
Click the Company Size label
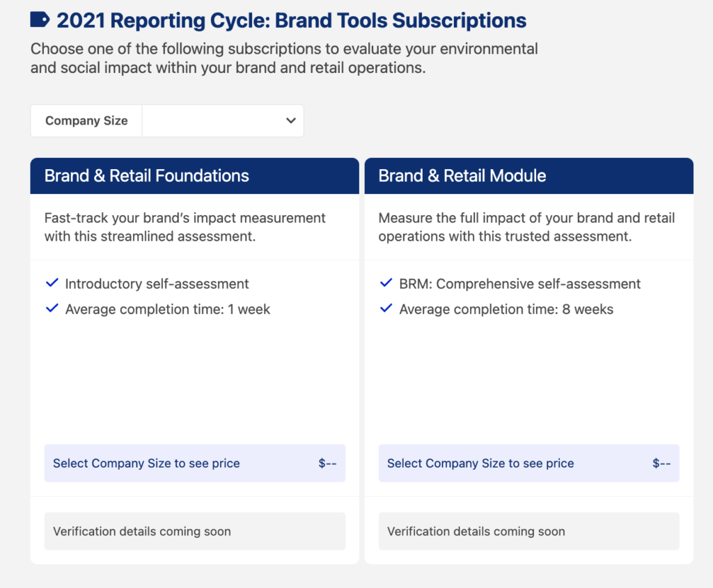click(86, 121)
